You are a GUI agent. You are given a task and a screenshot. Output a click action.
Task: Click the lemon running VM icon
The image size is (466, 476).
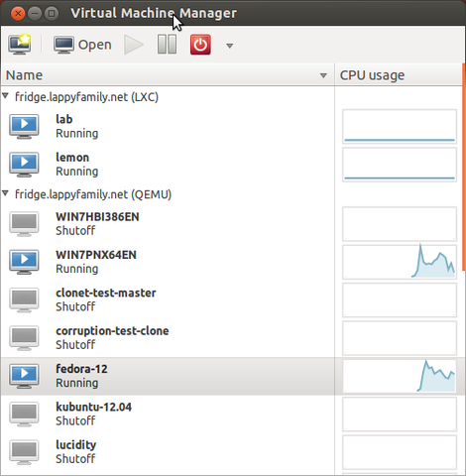click(24, 165)
